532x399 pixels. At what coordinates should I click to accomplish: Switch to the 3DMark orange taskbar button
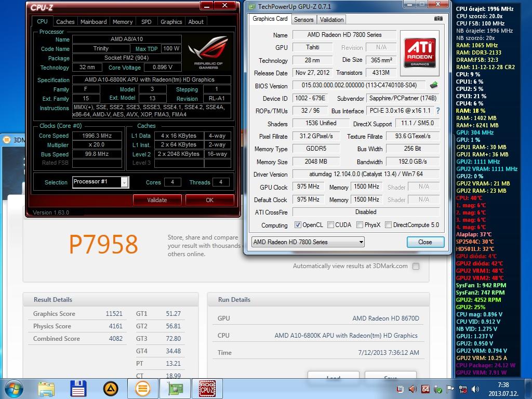(x=142, y=389)
